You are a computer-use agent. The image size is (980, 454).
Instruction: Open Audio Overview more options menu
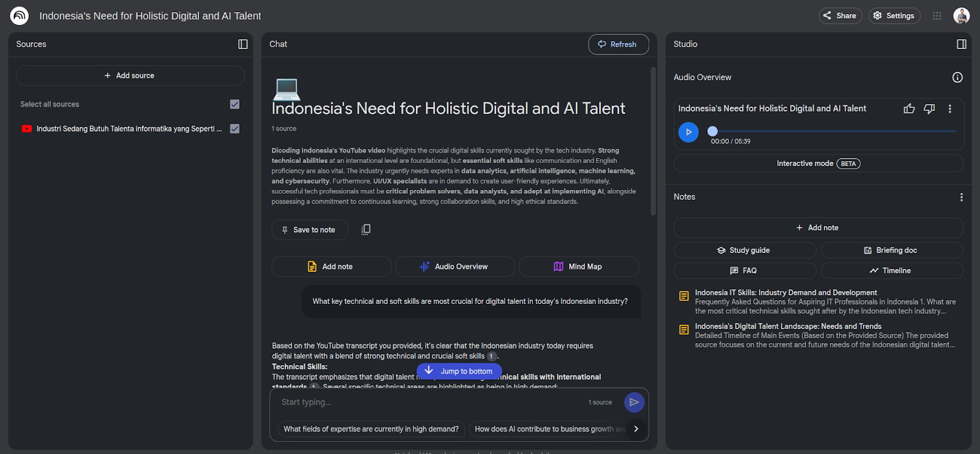(x=949, y=108)
